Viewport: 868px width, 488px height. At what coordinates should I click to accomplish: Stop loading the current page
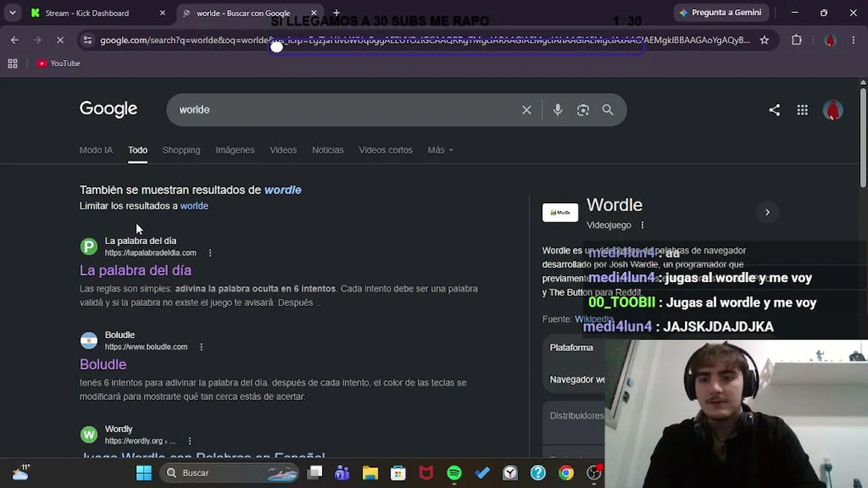pos(60,40)
